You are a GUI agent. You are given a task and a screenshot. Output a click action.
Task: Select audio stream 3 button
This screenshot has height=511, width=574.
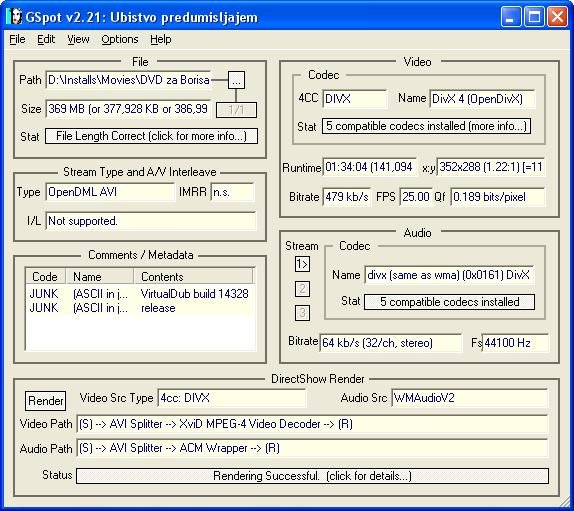click(x=302, y=313)
